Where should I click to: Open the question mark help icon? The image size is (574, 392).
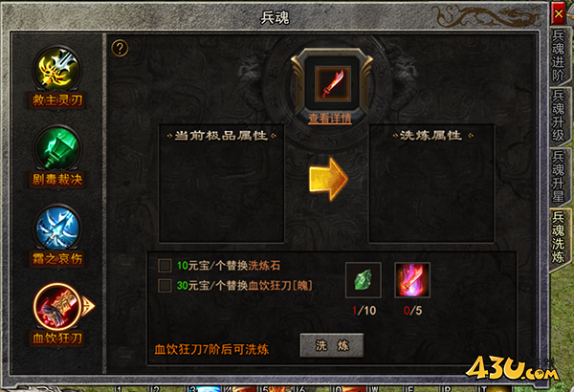[x=120, y=48]
